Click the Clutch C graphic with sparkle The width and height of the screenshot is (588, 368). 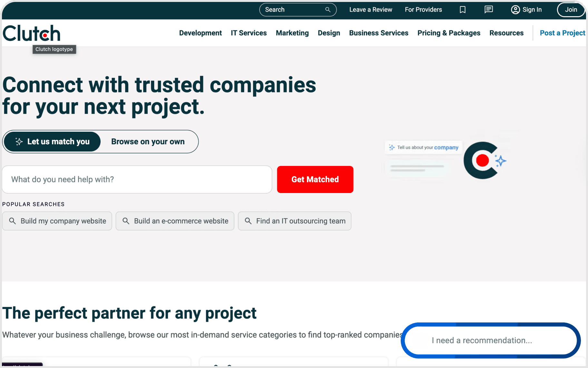[x=485, y=160]
